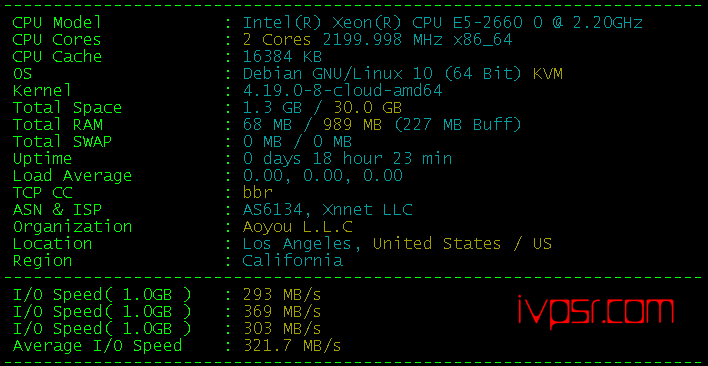Click the Total Space value 30.0 GB
This screenshot has height=366, width=708.
coord(368,108)
